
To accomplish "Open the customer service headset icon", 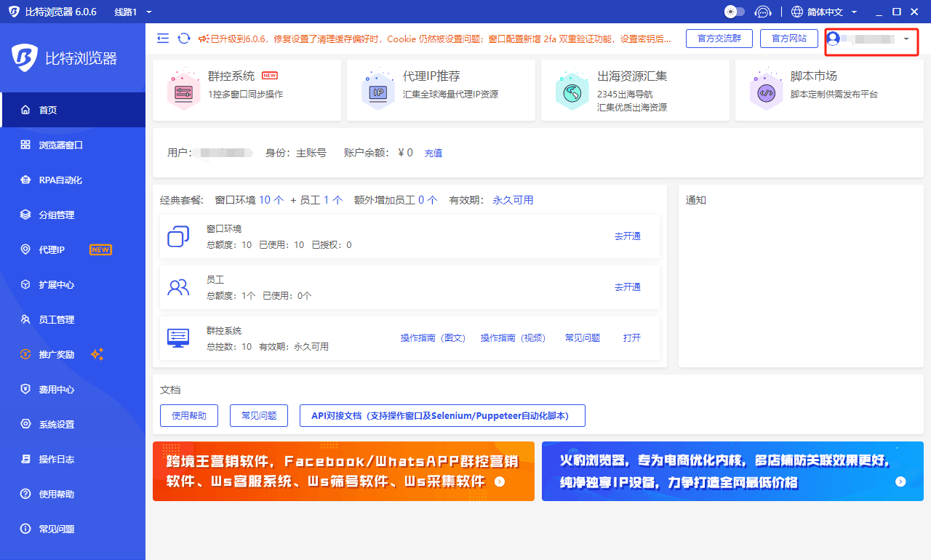I will pyautogui.click(x=763, y=12).
